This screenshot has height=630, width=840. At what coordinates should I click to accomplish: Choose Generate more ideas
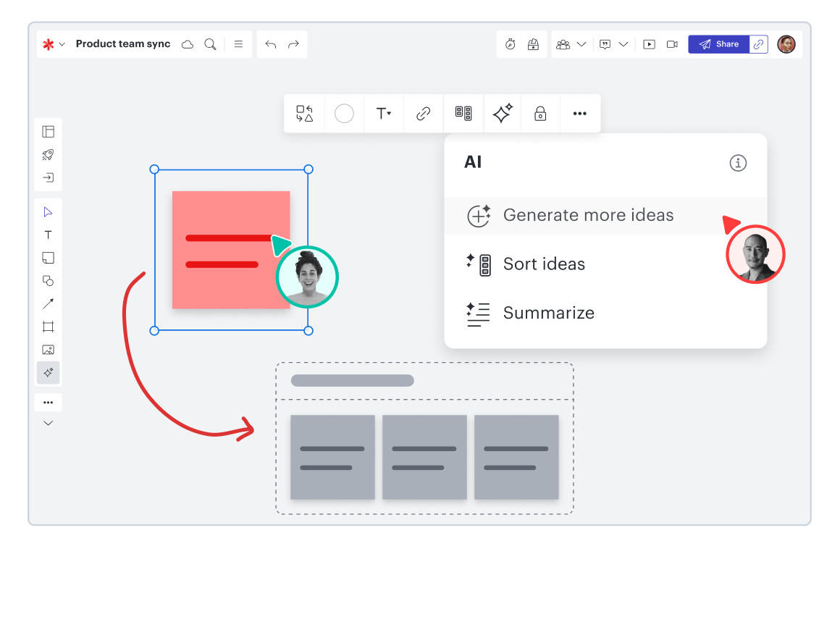[588, 215]
